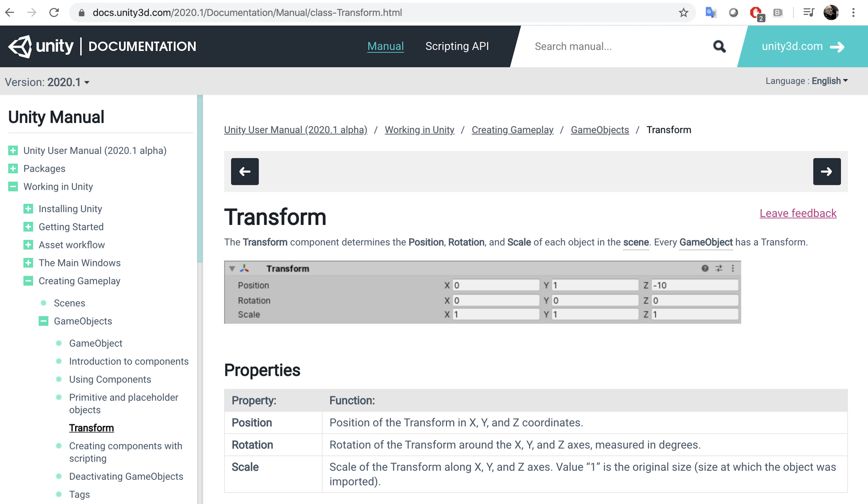Open Primitive and placeholder objects page
This screenshot has width=868, height=504.
pos(124,403)
